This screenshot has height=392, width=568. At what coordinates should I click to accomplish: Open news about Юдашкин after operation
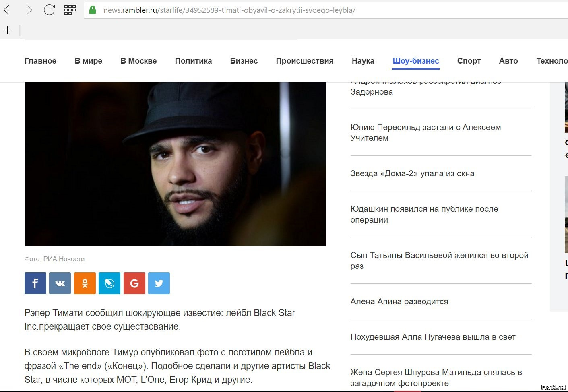tap(424, 214)
